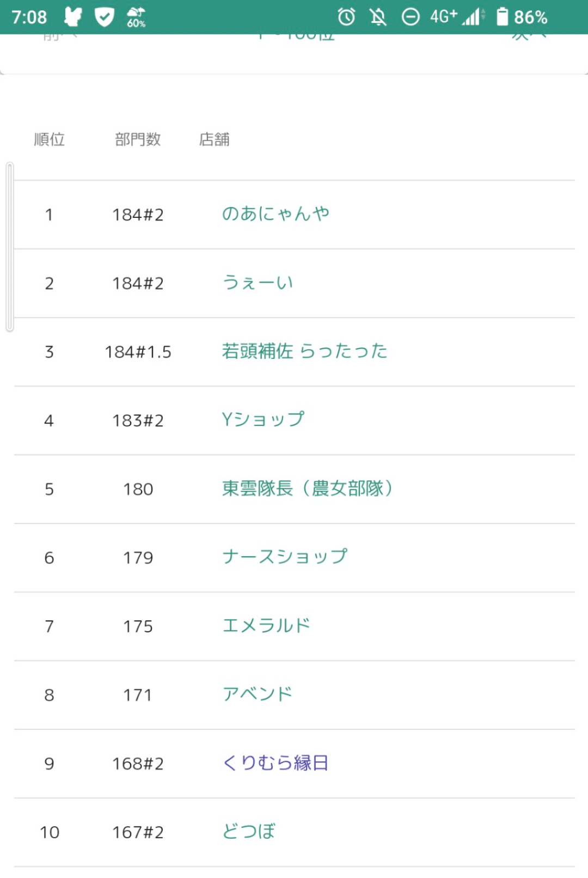Viewport: 588px width, 878px height.
Task: Open shop link のあにゃんや
Action: pyautogui.click(x=275, y=214)
